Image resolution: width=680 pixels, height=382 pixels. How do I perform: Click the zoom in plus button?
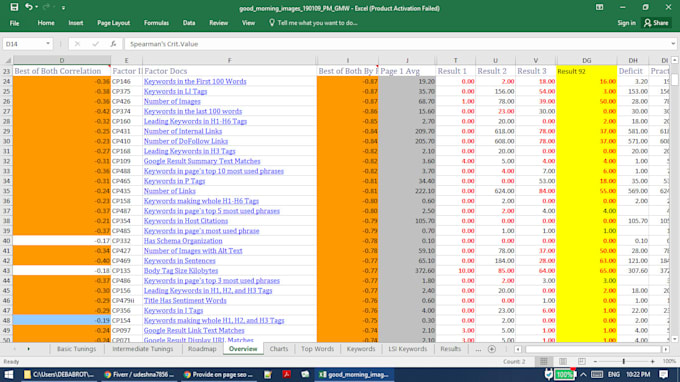pyautogui.click(x=652, y=362)
